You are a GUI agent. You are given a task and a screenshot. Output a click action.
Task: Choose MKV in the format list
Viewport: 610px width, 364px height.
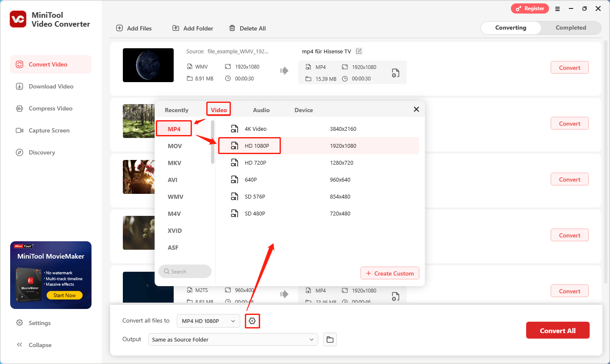click(175, 163)
